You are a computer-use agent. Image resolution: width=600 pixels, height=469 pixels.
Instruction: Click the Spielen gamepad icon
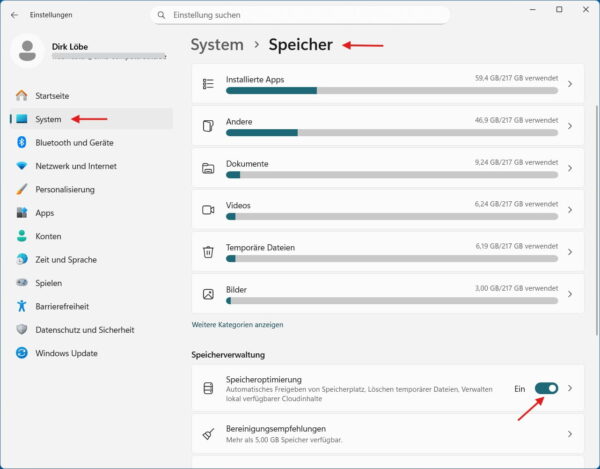click(22, 282)
